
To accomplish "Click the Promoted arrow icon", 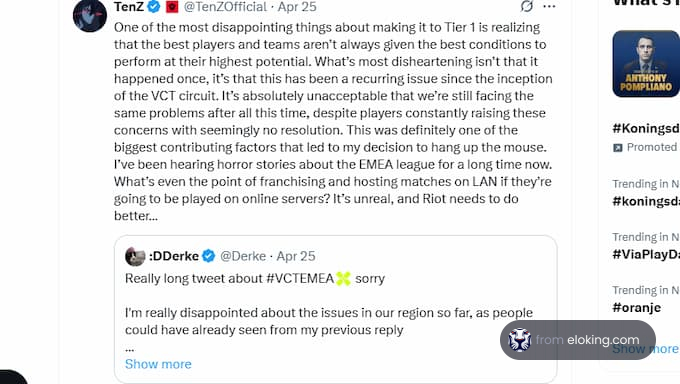I will point(618,148).
